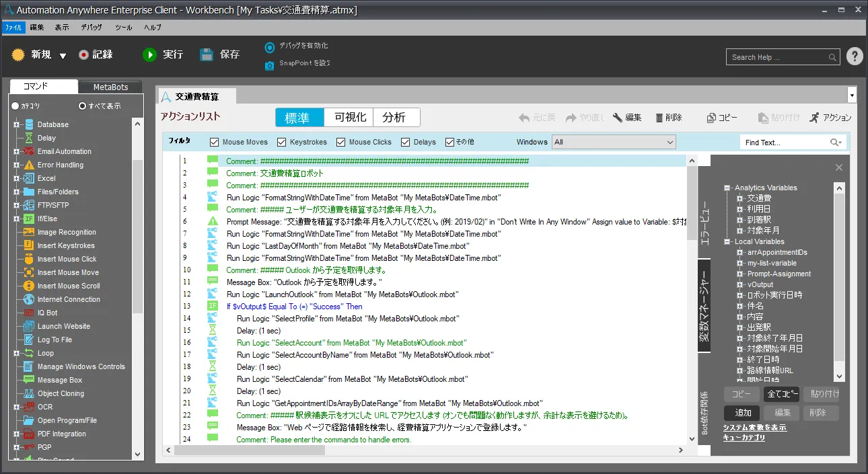Click the Insert Mouse Click command icon
Viewport: 868px width, 474px height.
pyautogui.click(x=28, y=259)
